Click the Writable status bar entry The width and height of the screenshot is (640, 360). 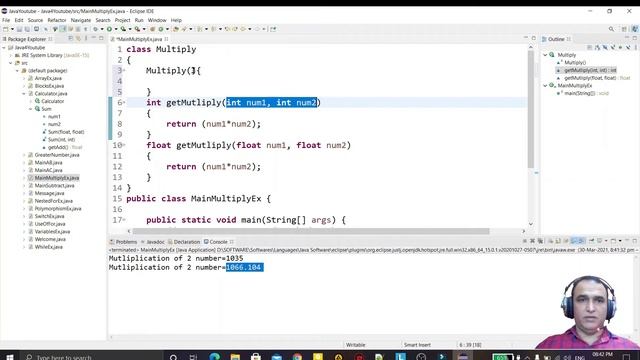(356, 345)
